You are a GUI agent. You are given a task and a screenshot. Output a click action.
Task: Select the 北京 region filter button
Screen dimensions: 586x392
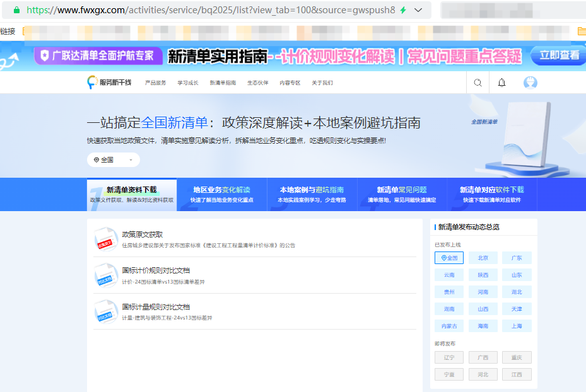(483, 257)
